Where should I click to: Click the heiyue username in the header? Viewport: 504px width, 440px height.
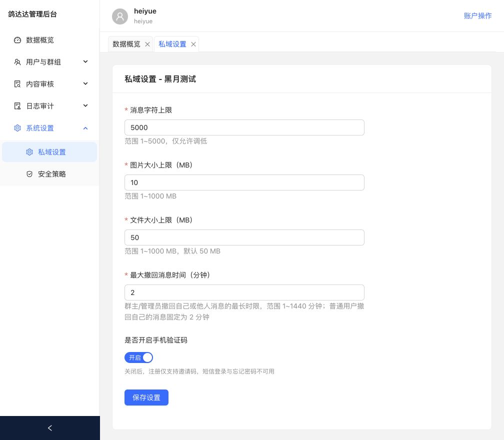(x=145, y=11)
